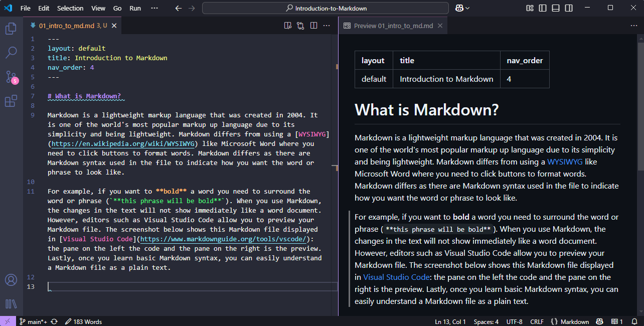This screenshot has width=644, height=326.
Task: Switch to the 01_intro_to_md.md editor tab
Action: (x=67, y=26)
